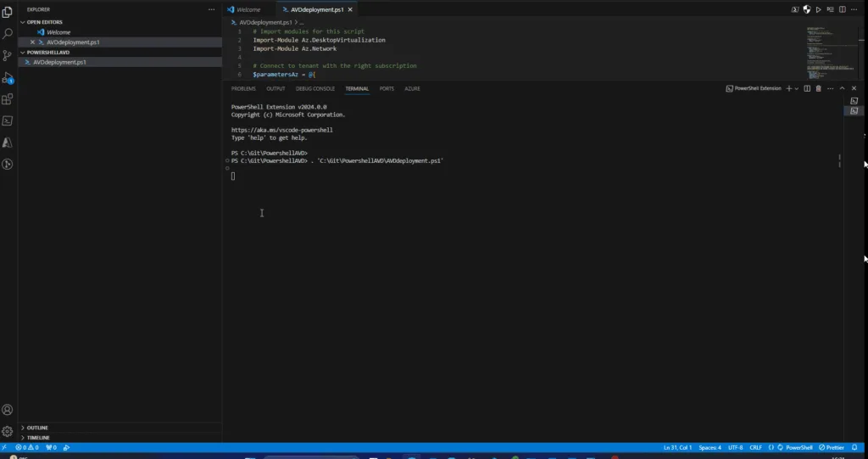Open the new terminal launch profile dropdown
Screen dimensions: 868x459
coord(797,88)
